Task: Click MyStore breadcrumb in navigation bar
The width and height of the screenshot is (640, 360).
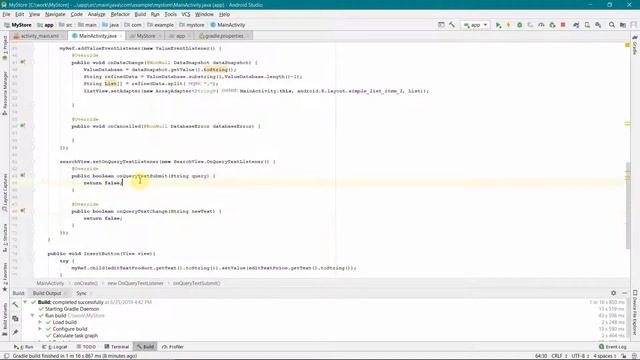Action: pyautogui.click(x=18, y=25)
